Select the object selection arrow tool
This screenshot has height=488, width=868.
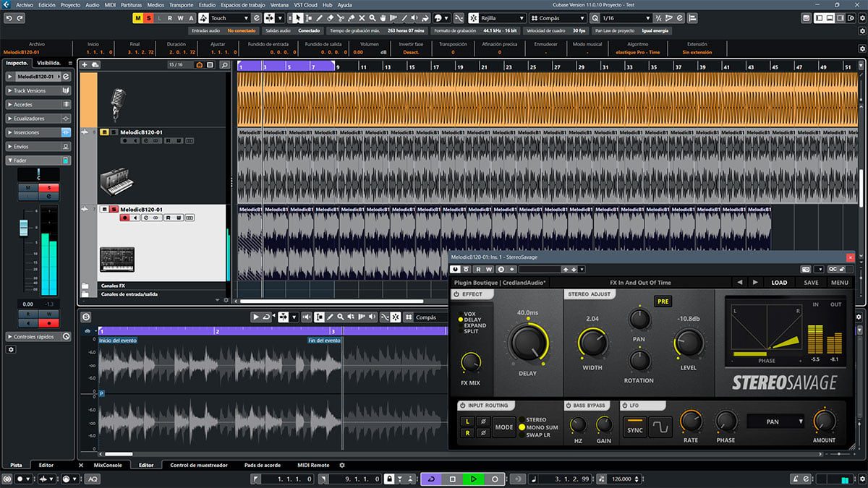click(297, 17)
